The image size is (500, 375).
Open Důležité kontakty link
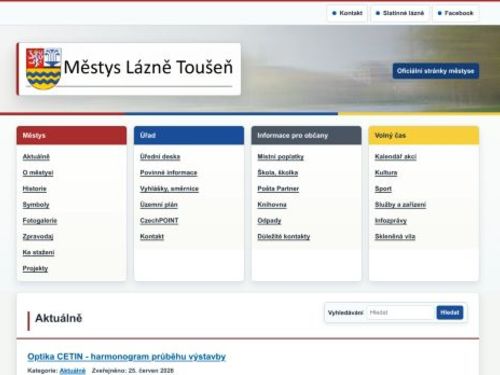pyautogui.click(x=284, y=237)
